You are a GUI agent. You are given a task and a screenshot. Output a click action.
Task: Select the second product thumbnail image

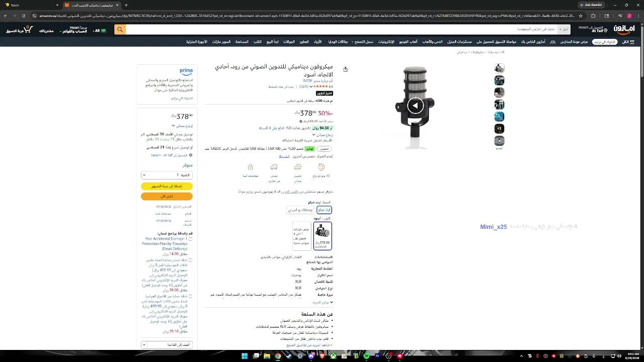[499, 80]
